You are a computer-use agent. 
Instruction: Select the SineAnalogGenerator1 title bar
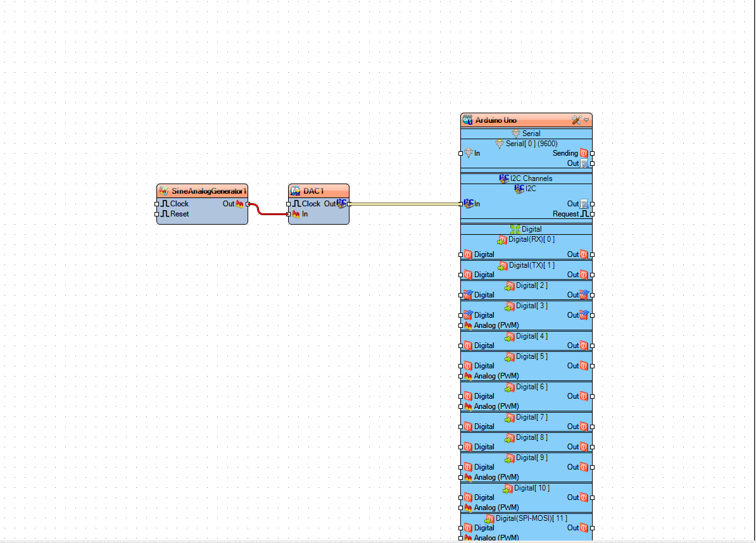pyautogui.click(x=203, y=191)
